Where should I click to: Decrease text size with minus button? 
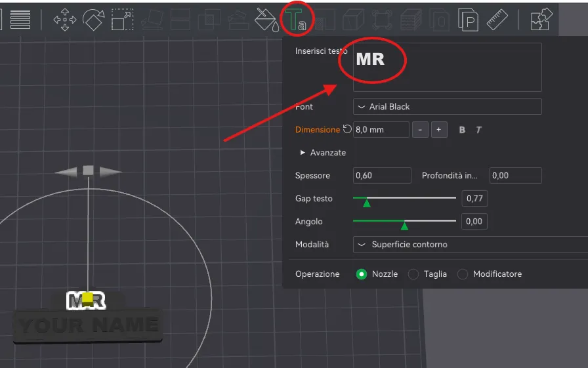click(x=420, y=130)
